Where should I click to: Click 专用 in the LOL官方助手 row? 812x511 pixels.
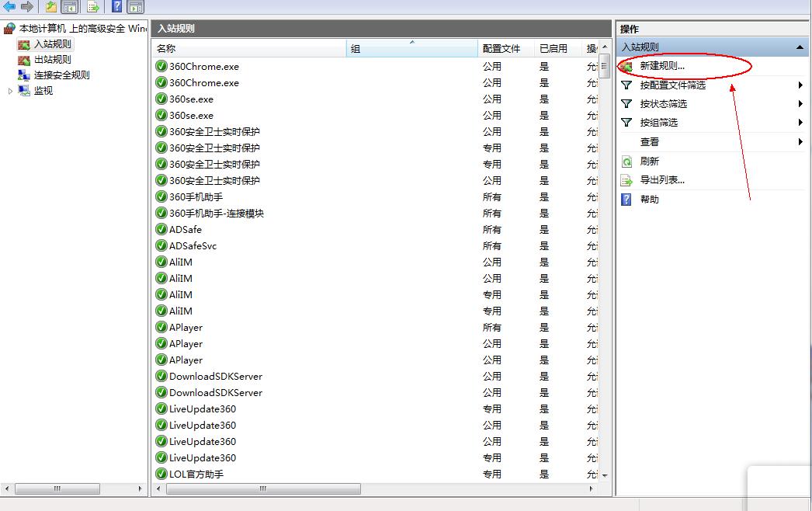(x=492, y=474)
